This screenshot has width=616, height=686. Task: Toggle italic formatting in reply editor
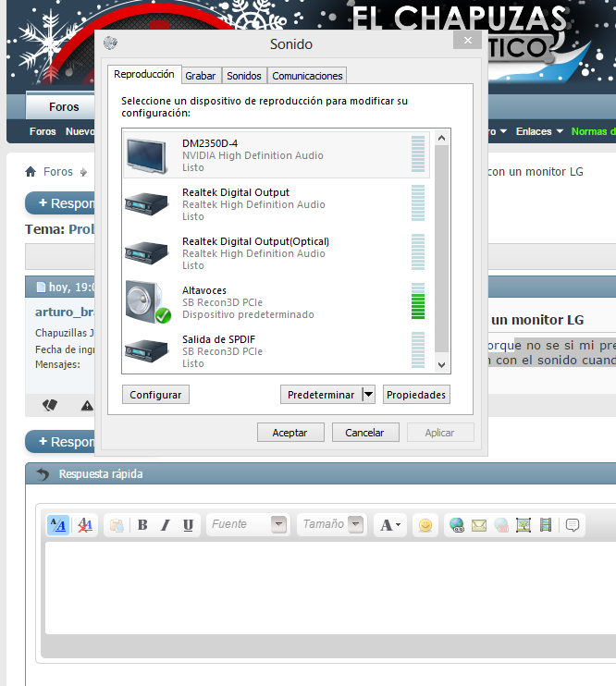[165, 524]
